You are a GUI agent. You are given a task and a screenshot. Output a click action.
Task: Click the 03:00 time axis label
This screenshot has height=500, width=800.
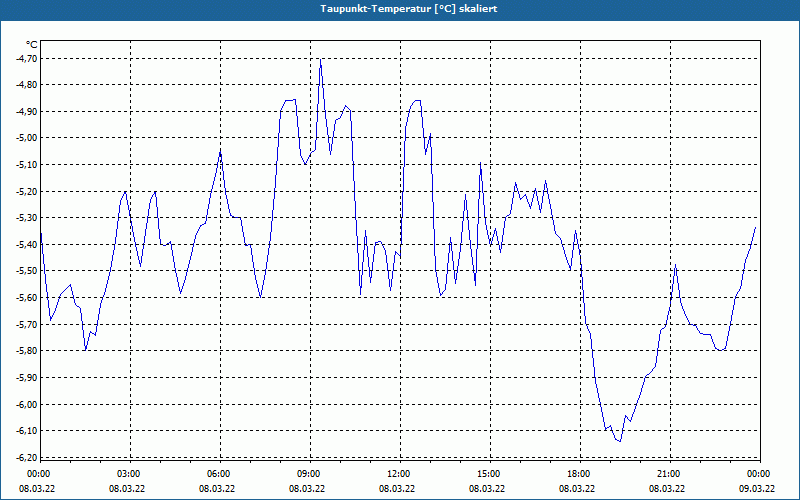(128, 474)
